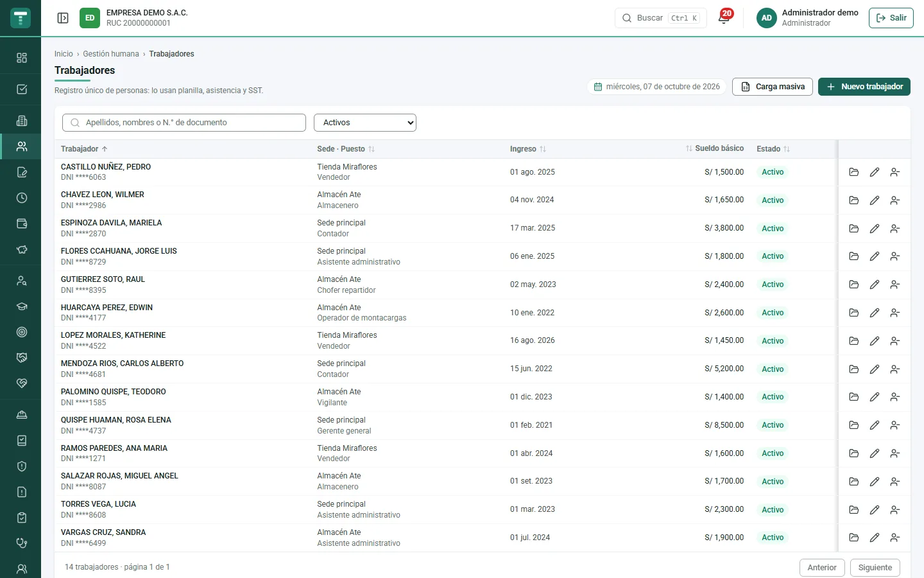Open the building icon in sidebar
Screen dimensions: 924x578
(x=22, y=121)
